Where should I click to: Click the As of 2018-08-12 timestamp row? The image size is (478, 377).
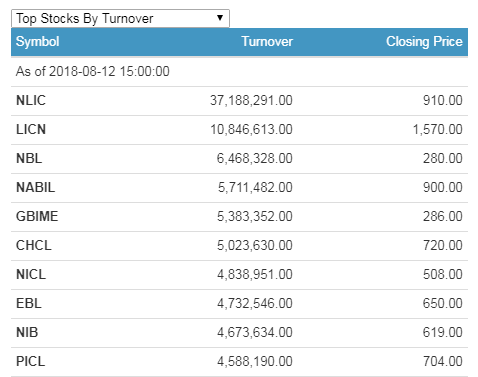tap(239, 72)
